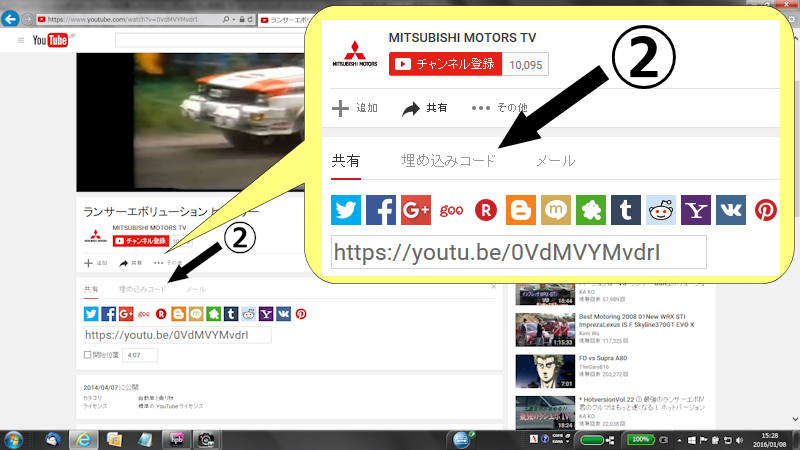Share to VK in the panel under the video
The width and height of the screenshot is (800, 450).
[284, 314]
